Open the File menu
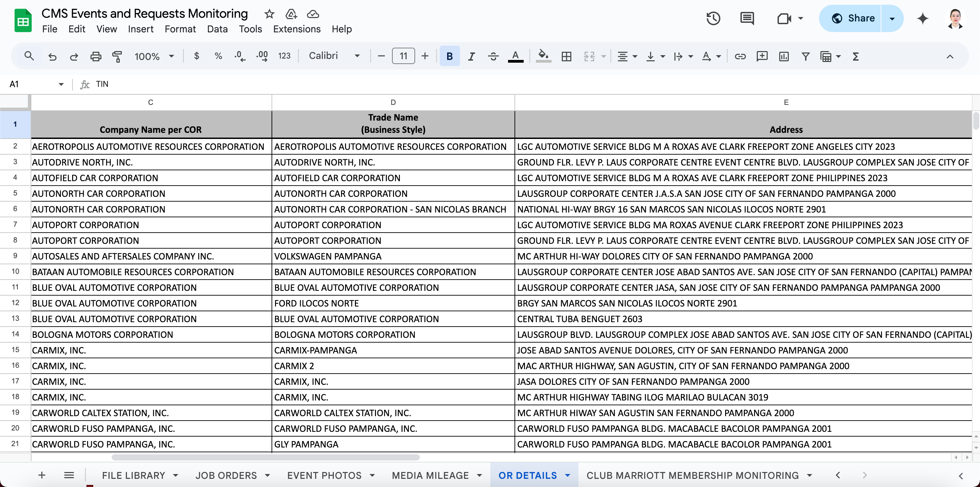This screenshot has height=487, width=980. 49,29
